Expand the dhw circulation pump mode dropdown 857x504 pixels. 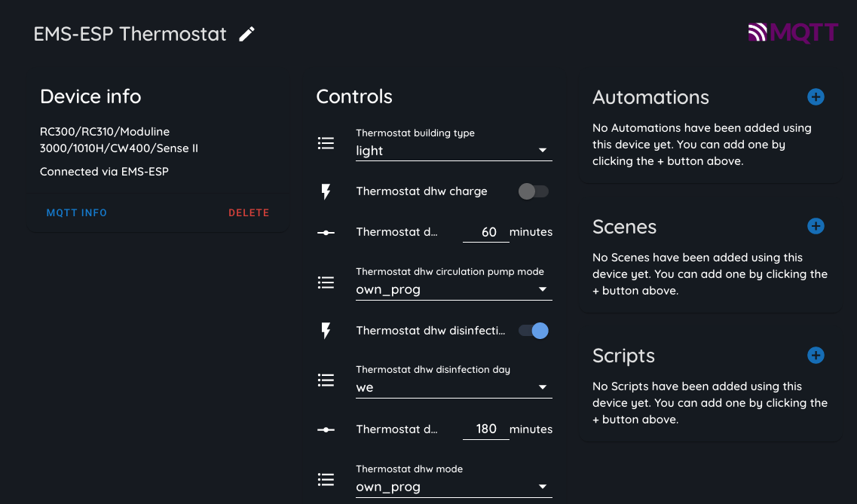coord(454,289)
